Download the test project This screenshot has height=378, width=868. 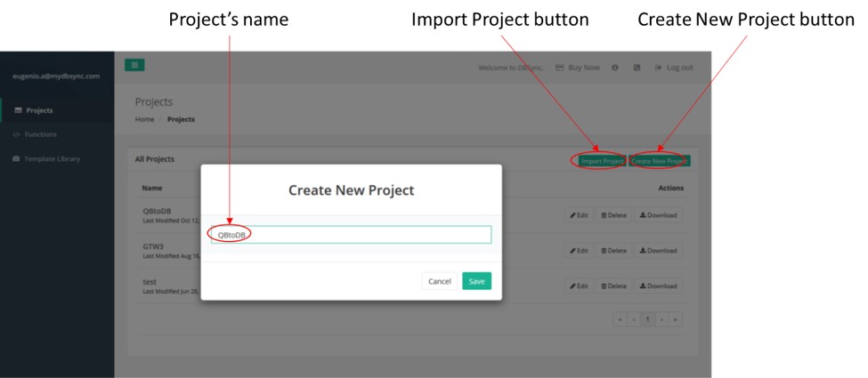(x=659, y=286)
